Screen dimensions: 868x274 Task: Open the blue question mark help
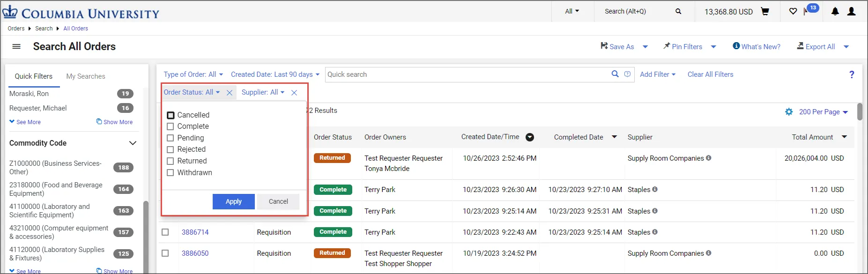(x=852, y=74)
